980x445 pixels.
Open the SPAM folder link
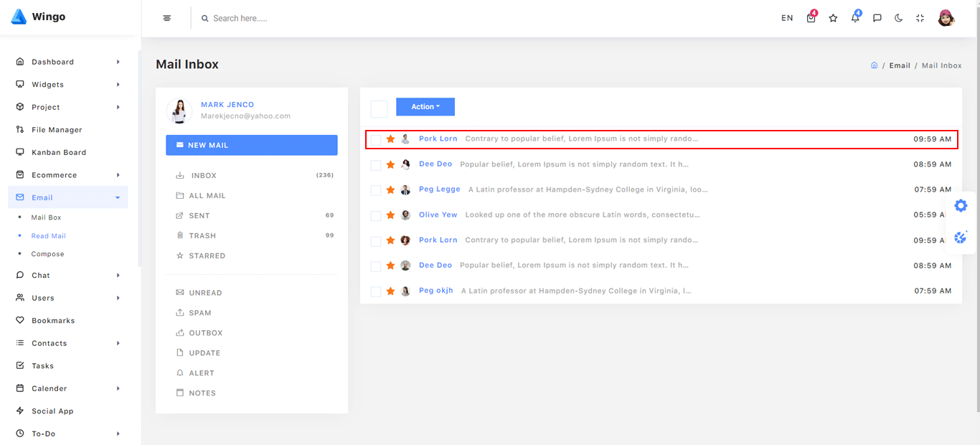200,313
